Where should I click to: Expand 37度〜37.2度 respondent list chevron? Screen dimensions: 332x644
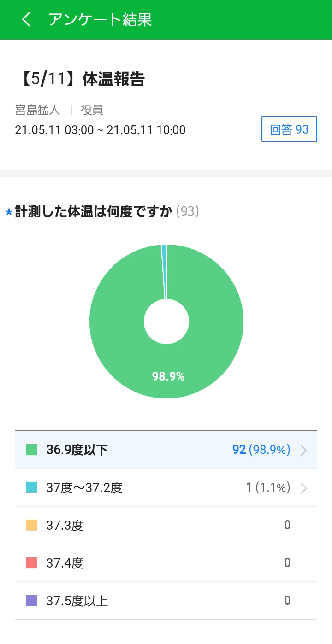click(303, 488)
